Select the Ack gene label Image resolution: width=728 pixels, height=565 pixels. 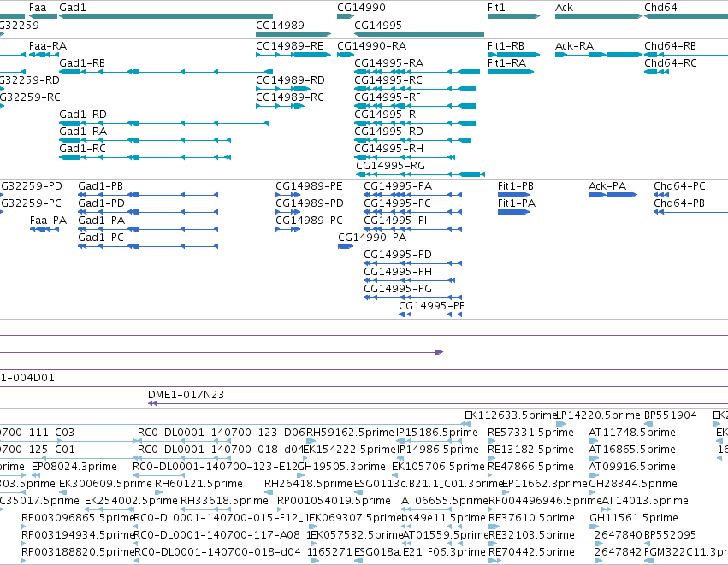tap(564, 8)
